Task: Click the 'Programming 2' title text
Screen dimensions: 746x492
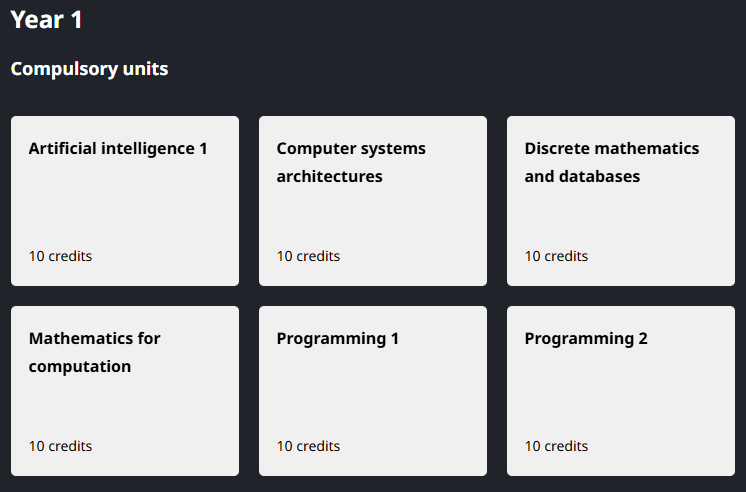Action: pyautogui.click(x=586, y=338)
